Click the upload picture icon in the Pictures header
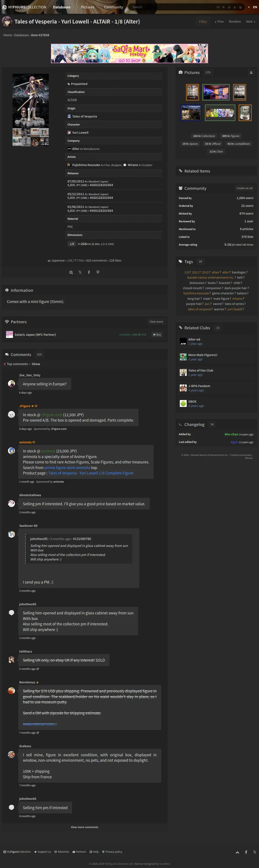The image size is (259, 868). coord(251,72)
